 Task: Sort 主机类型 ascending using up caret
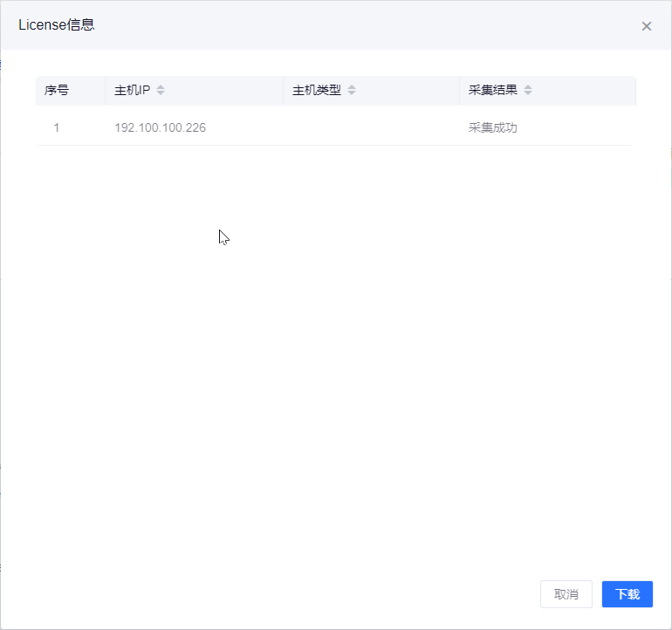coord(352,86)
